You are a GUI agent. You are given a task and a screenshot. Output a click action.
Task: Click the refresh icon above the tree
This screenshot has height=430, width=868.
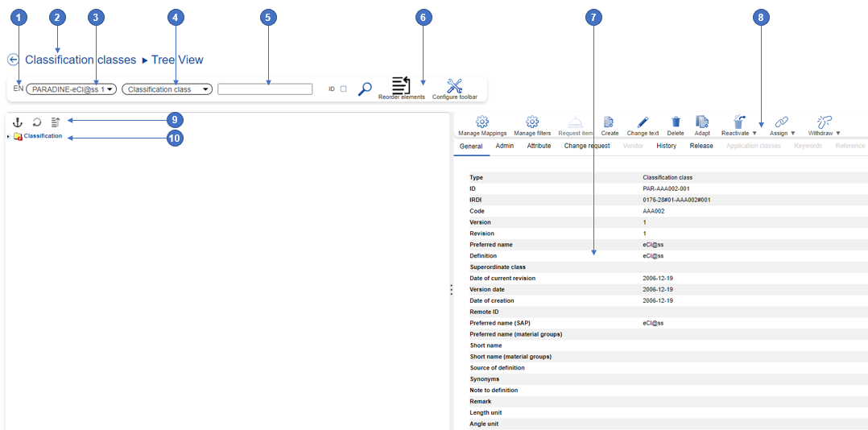click(37, 122)
